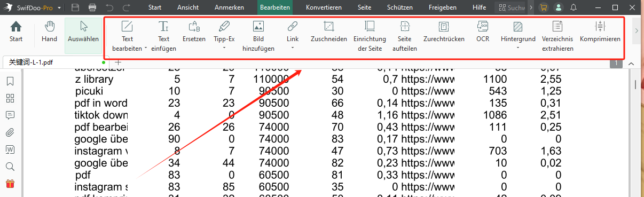Open Einrichtung der Seite
644x197 pixels.
click(x=370, y=36)
